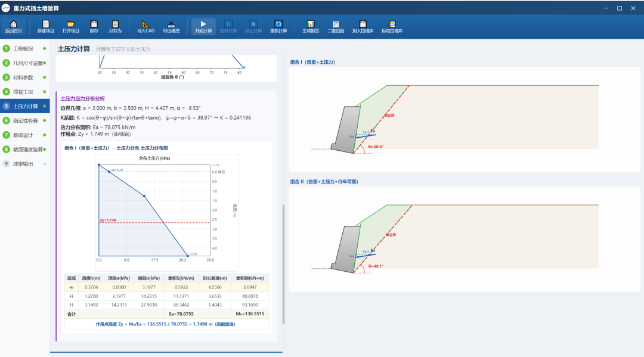The width and height of the screenshot is (644, 357).
Task: Click 土压力应力分布分析 heading
Action: pyautogui.click(x=82, y=98)
